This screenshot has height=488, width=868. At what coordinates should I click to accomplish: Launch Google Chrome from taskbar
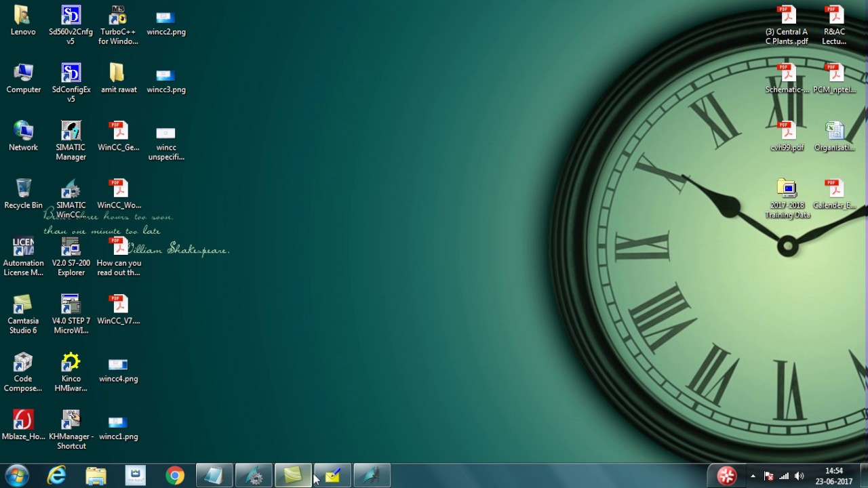click(175, 476)
